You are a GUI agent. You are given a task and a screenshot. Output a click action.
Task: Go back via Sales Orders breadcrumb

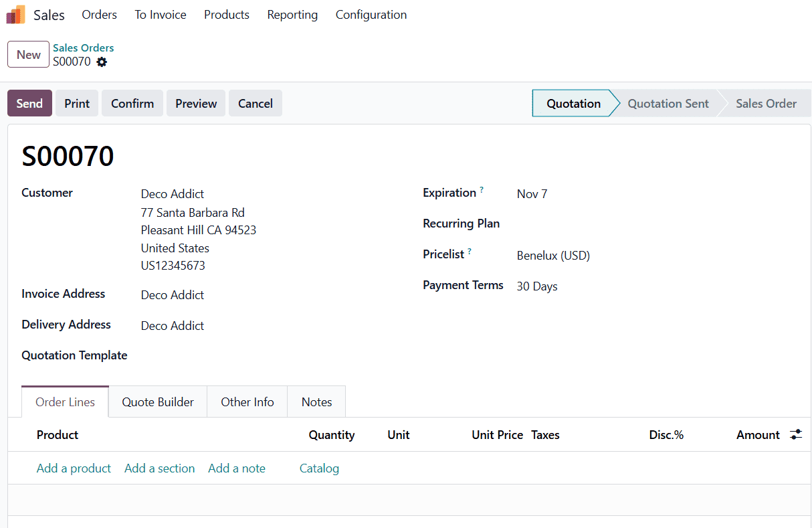click(x=84, y=48)
